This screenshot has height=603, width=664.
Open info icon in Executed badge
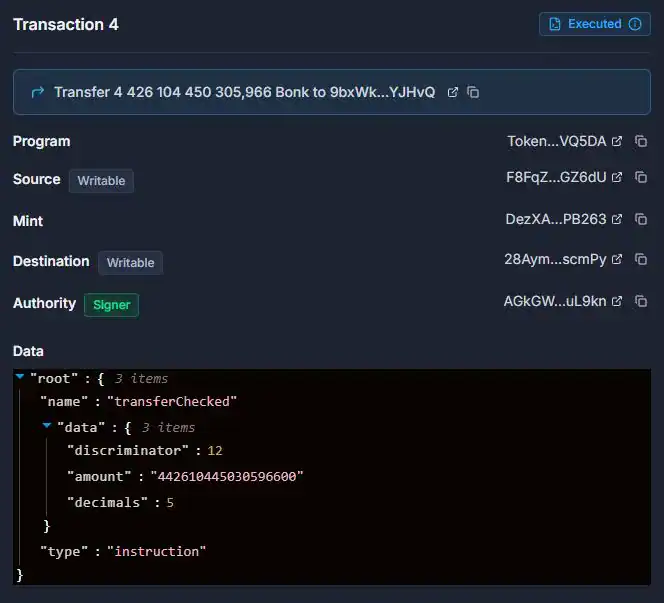(635, 24)
